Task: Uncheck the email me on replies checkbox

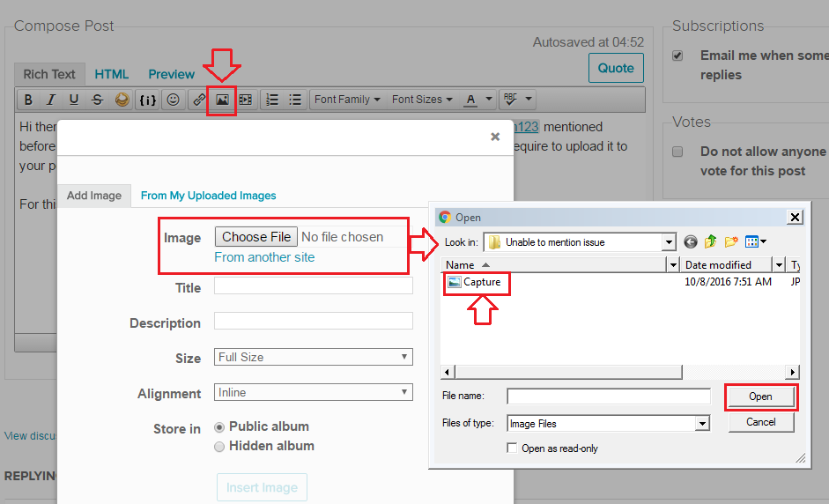Action: (677, 56)
